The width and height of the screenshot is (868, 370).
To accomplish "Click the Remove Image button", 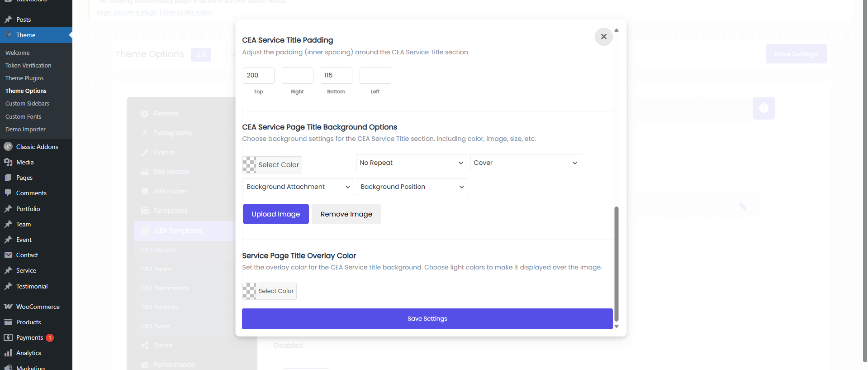I will 346,214.
